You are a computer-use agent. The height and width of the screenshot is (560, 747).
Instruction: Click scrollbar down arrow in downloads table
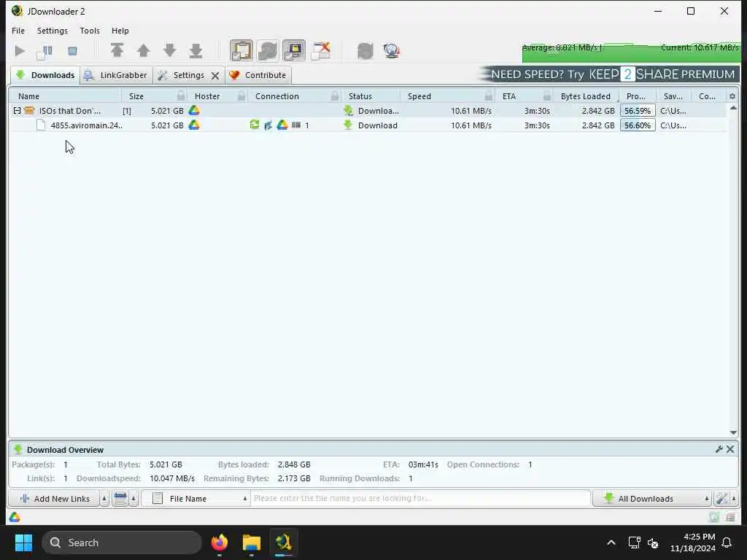point(734,432)
